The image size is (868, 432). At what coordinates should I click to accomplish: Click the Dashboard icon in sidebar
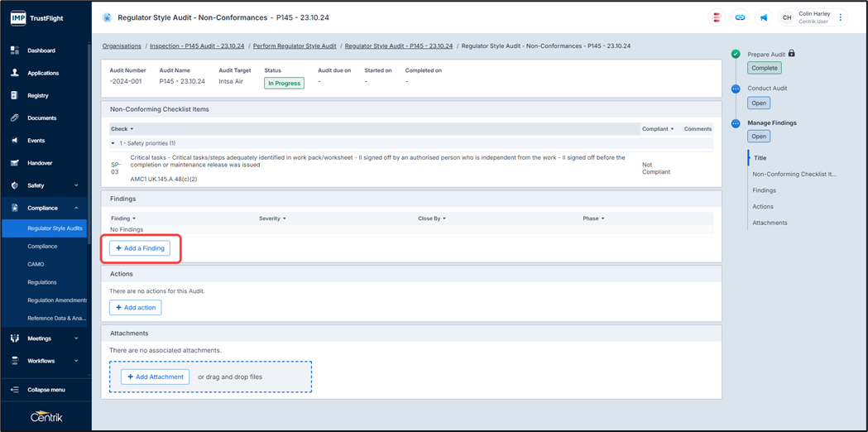point(15,50)
